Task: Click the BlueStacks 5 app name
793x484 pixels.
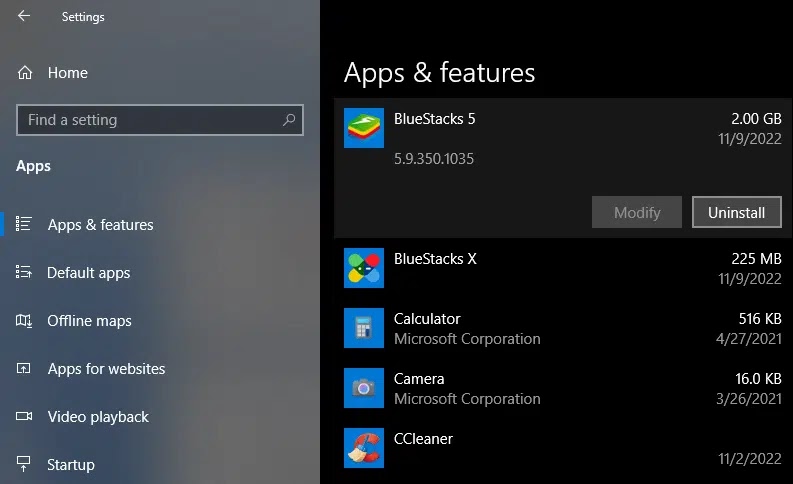Action: point(434,119)
